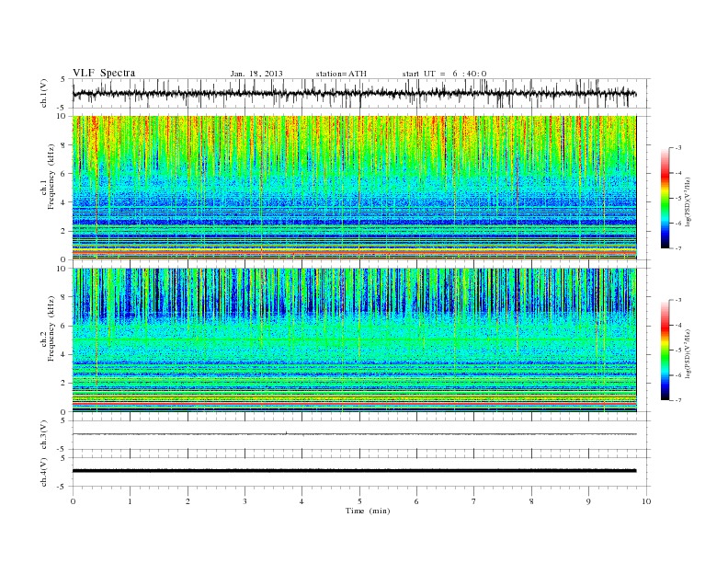Screen dimensions: 728x563
Task: Click the "ch.3(V)" axis label
Action: click(43, 435)
